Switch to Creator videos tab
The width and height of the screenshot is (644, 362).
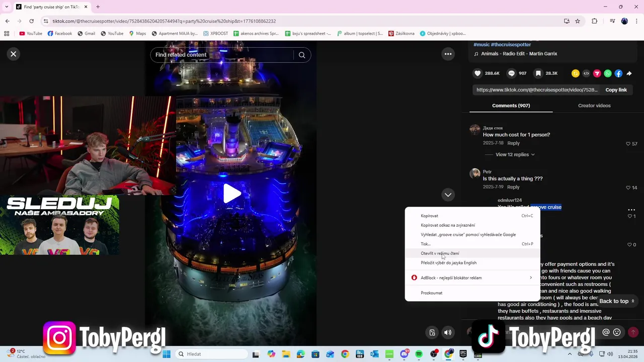pos(594,106)
